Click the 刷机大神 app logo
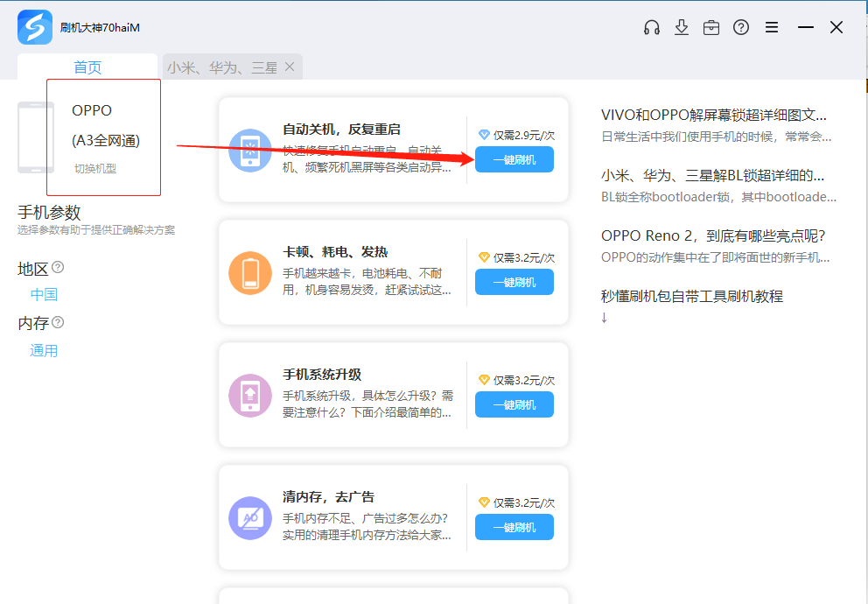Image resolution: width=868 pixels, height=604 pixels. tap(35, 27)
